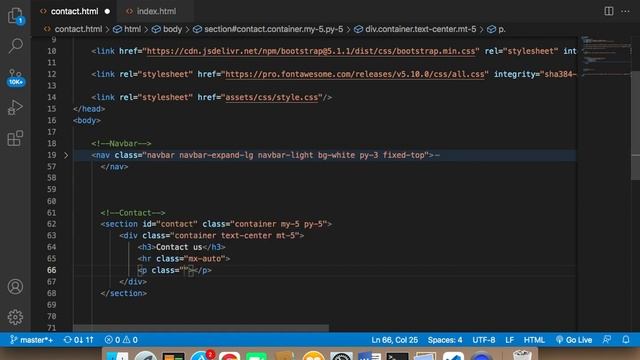Open the Manage gear menu
The image size is (640, 360).
click(x=16, y=317)
